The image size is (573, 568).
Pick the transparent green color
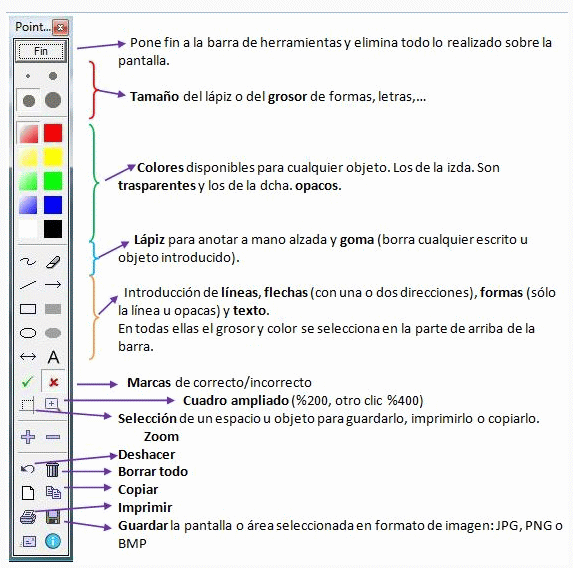coord(29,181)
